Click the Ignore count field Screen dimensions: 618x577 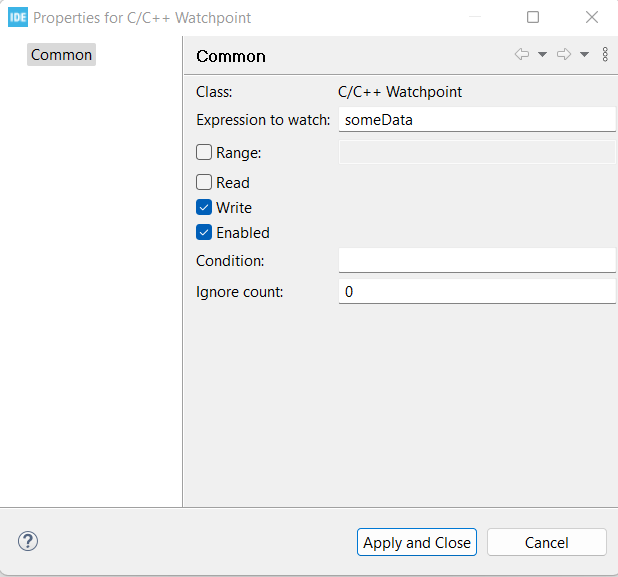tap(476, 292)
